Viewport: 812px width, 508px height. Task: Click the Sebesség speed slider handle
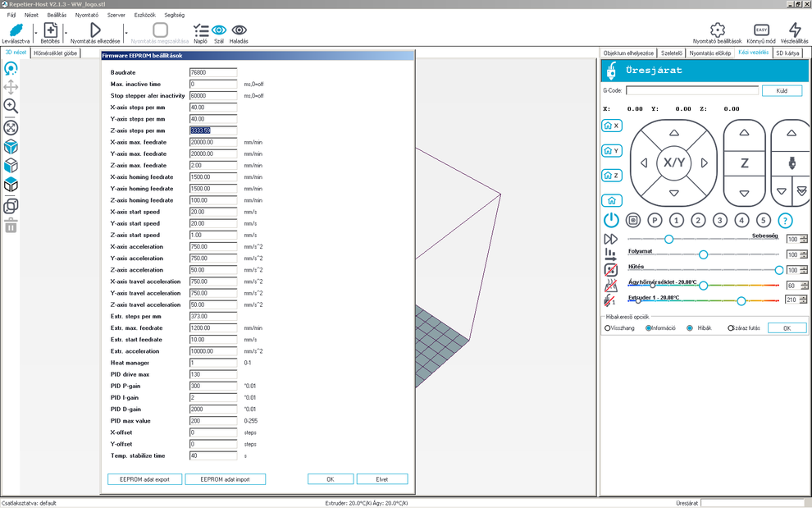(x=668, y=239)
